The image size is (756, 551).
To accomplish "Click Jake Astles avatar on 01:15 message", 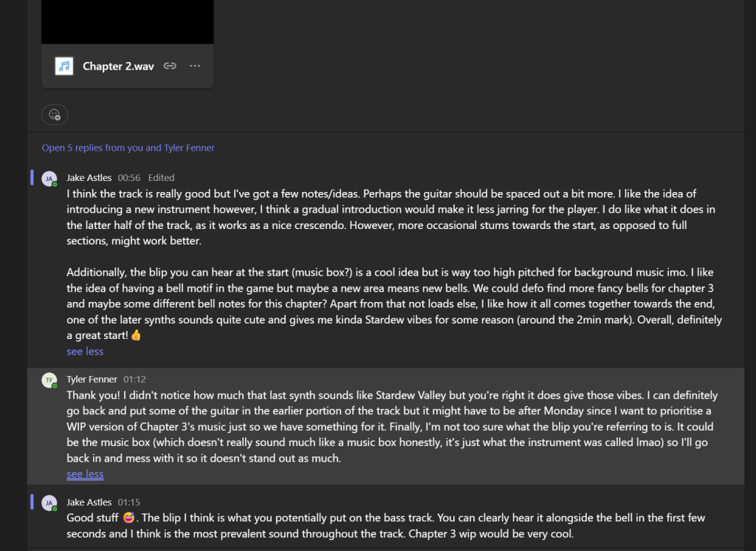I will 49,503.
